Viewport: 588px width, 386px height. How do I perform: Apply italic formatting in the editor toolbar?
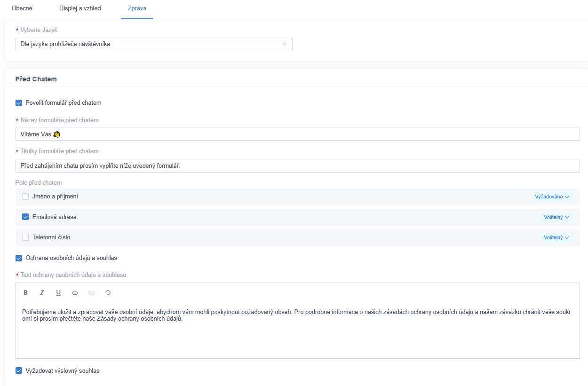click(42, 293)
